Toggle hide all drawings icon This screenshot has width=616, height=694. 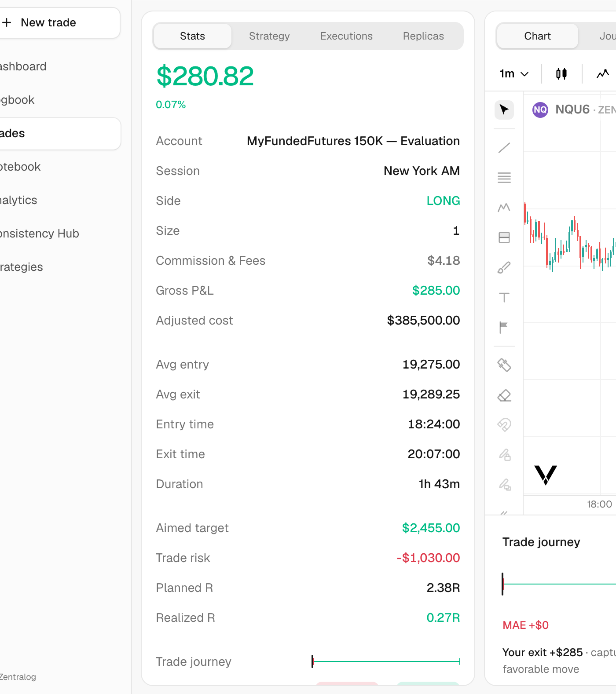504,485
